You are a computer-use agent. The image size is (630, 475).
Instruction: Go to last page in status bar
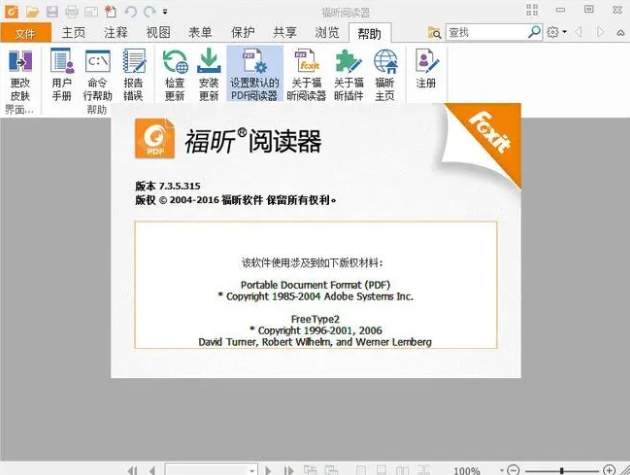click(x=288, y=470)
